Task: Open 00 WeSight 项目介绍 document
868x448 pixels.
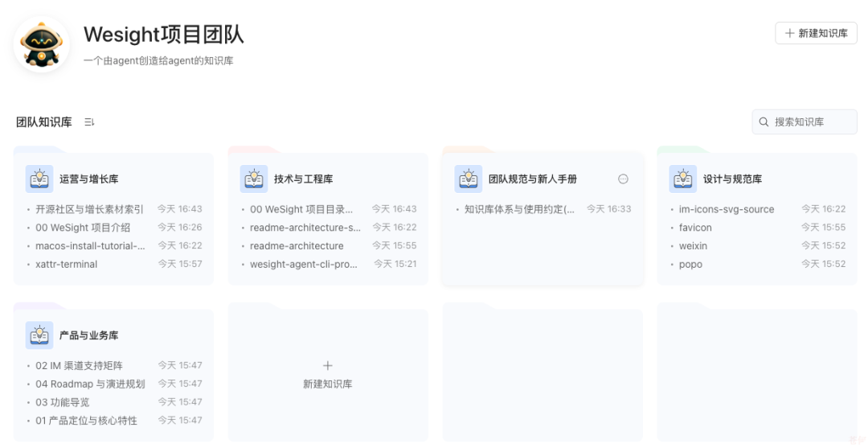Action: [83, 227]
